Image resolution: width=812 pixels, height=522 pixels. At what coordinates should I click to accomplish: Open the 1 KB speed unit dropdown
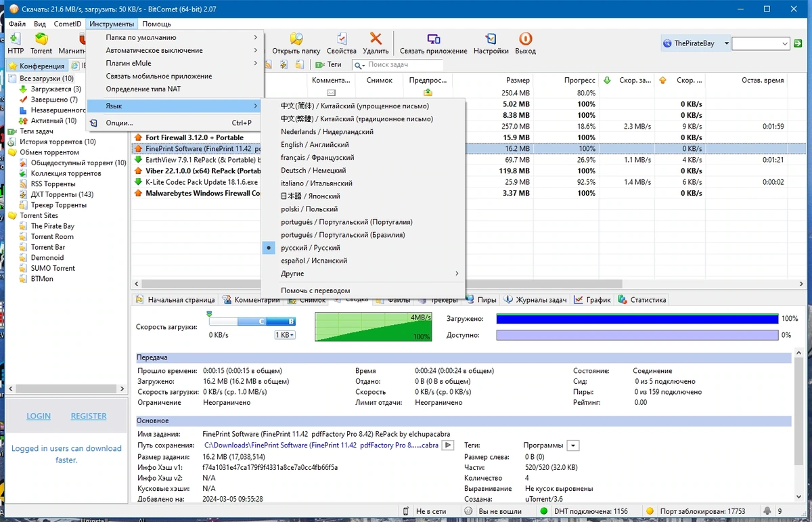pos(285,335)
